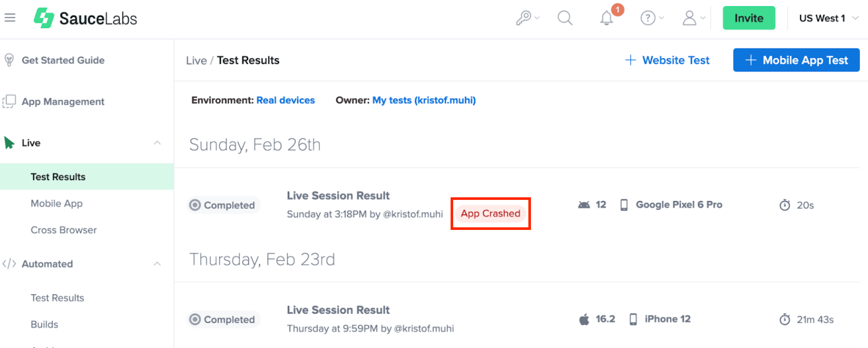Open the notifications bell

coord(607,19)
